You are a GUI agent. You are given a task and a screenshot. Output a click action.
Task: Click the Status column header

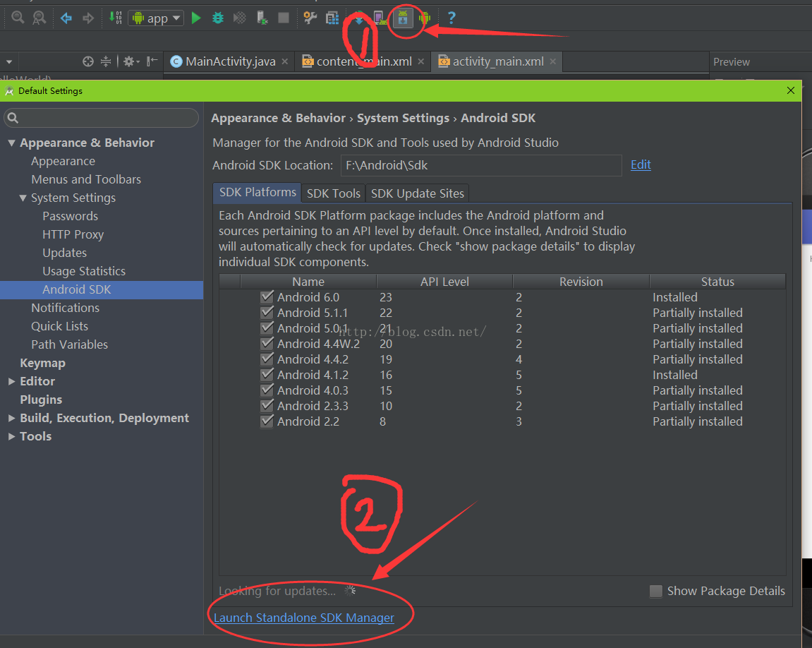pyautogui.click(x=717, y=282)
